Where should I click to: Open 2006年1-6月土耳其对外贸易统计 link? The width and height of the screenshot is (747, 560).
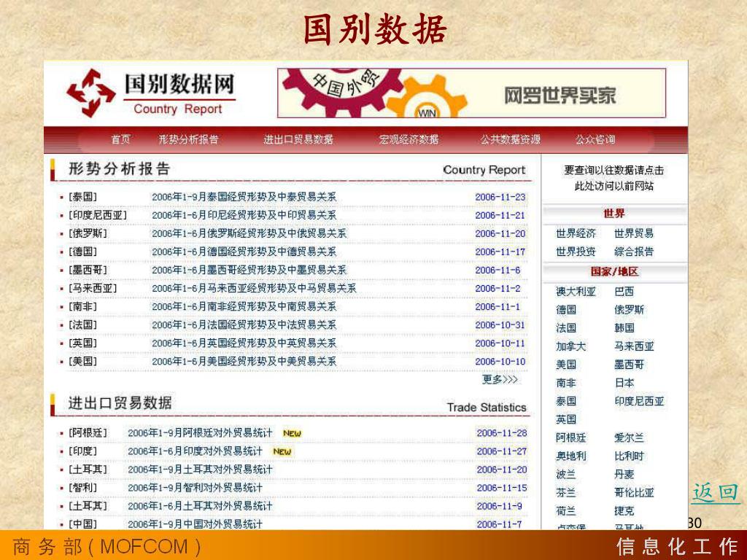[200, 506]
